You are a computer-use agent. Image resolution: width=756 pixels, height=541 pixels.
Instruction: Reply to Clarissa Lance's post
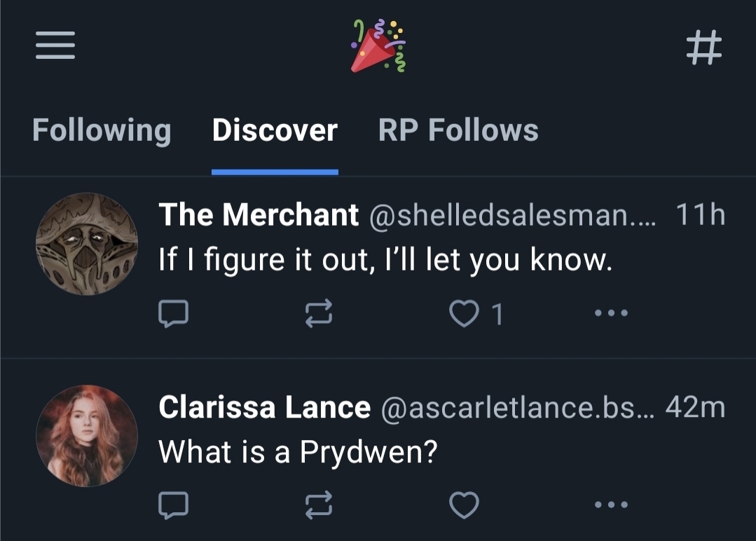pyautogui.click(x=172, y=505)
